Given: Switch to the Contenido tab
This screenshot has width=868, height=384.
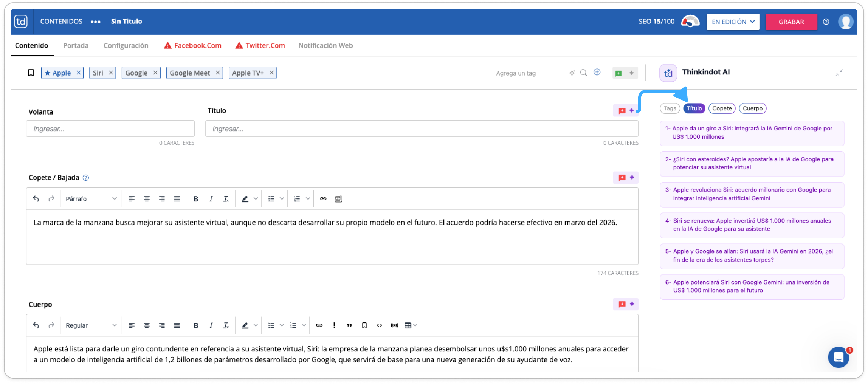Looking at the screenshot, I should point(32,46).
